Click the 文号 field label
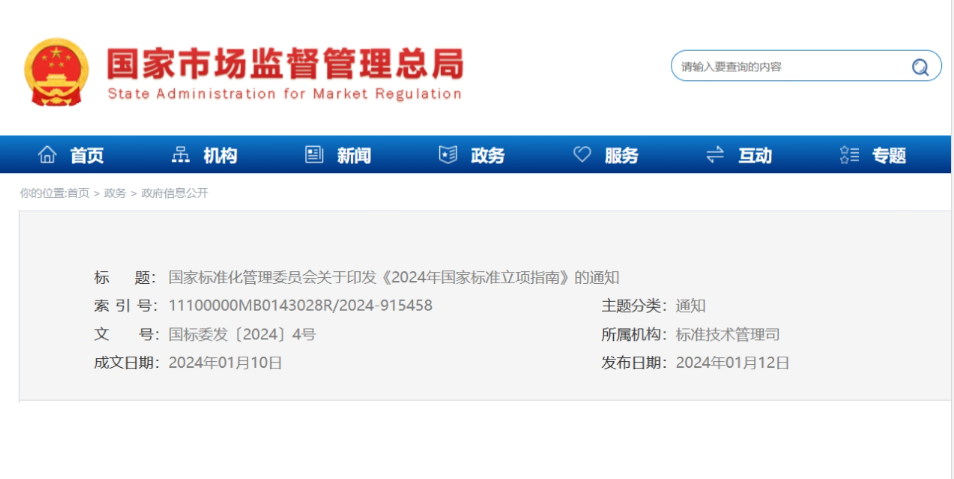This screenshot has height=479, width=954. [125, 334]
